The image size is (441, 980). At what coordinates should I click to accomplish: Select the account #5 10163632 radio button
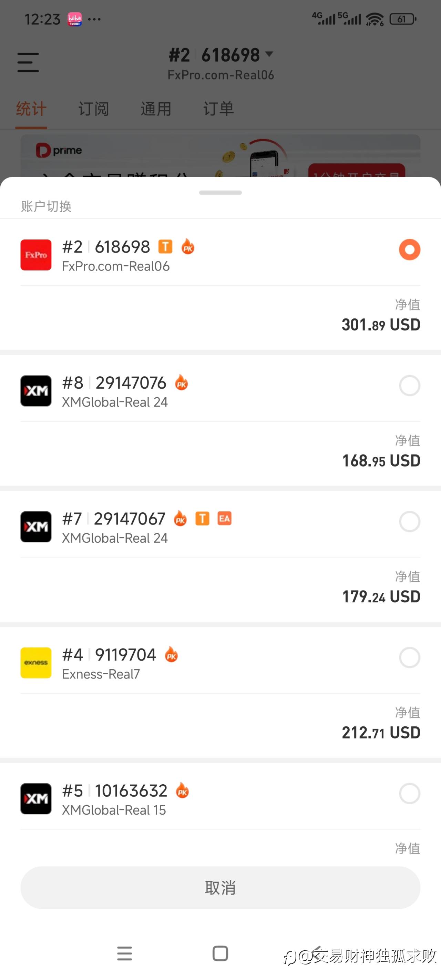[409, 793]
